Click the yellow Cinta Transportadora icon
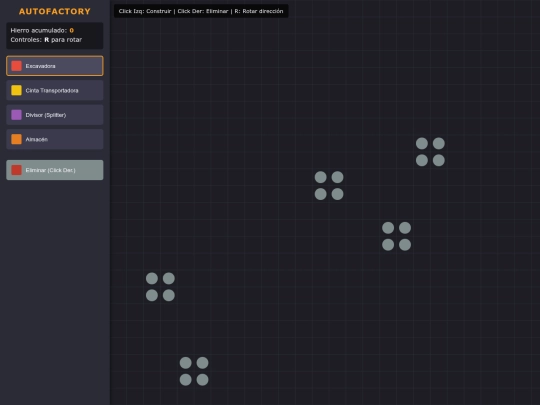 (16, 90)
